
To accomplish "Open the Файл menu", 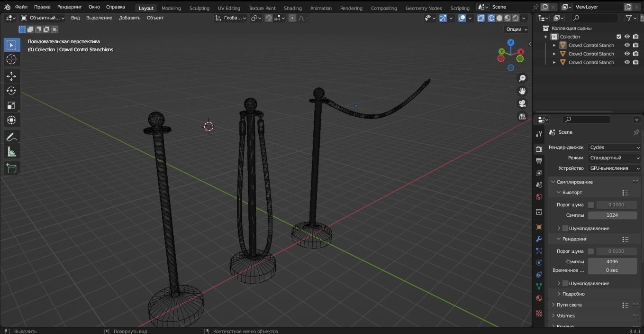I will (21, 7).
